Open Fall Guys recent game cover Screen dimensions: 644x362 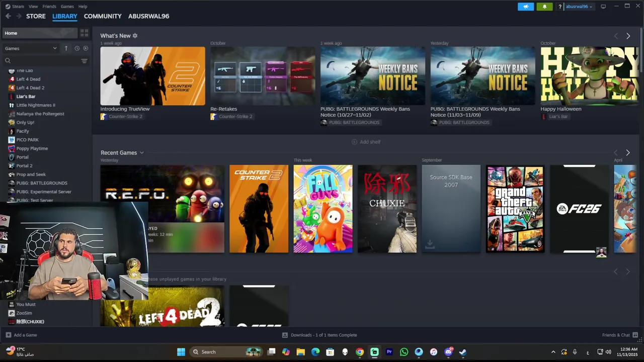[x=323, y=209]
